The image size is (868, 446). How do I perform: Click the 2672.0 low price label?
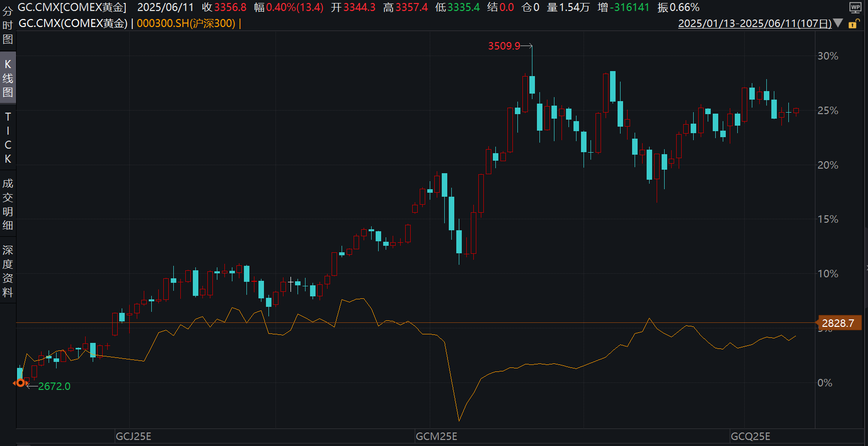(54, 386)
